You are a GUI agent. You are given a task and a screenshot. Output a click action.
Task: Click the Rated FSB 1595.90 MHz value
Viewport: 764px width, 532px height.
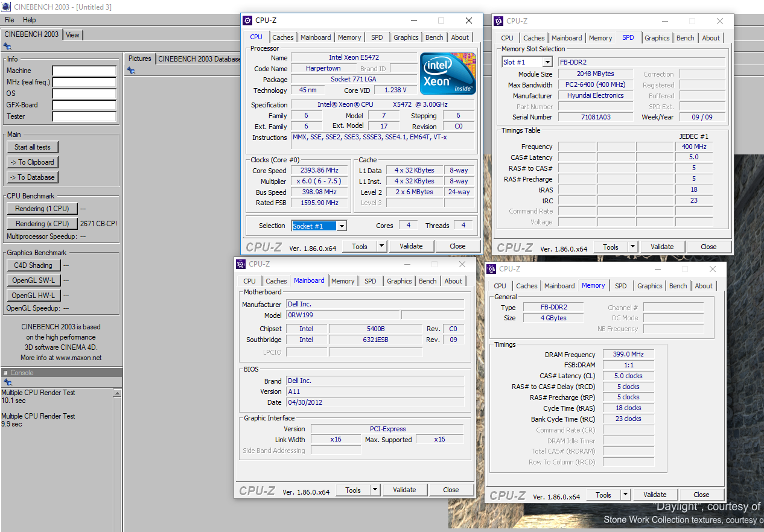point(319,203)
